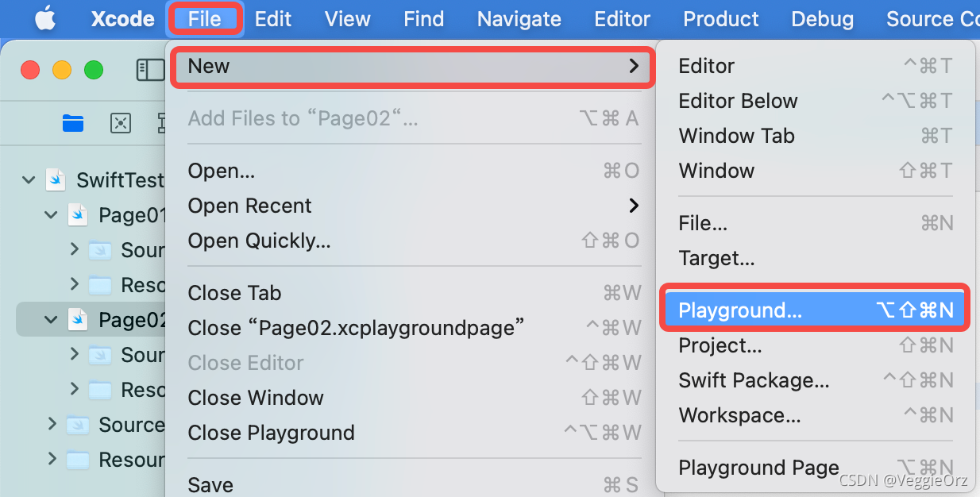The width and height of the screenshot is (980, 497).
Task: Select Project… in New submenu
Action: click(816, 345)
